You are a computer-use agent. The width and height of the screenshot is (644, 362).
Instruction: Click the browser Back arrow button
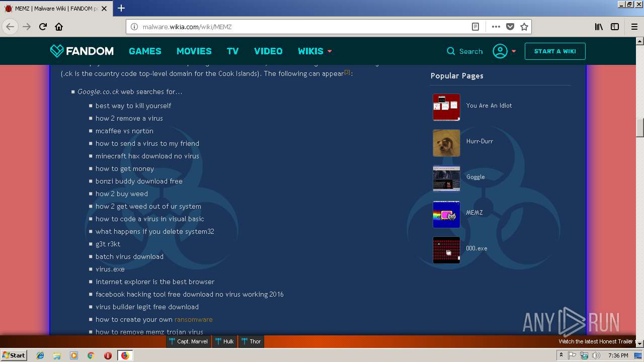pyautogui.click(x=10, y=27)
